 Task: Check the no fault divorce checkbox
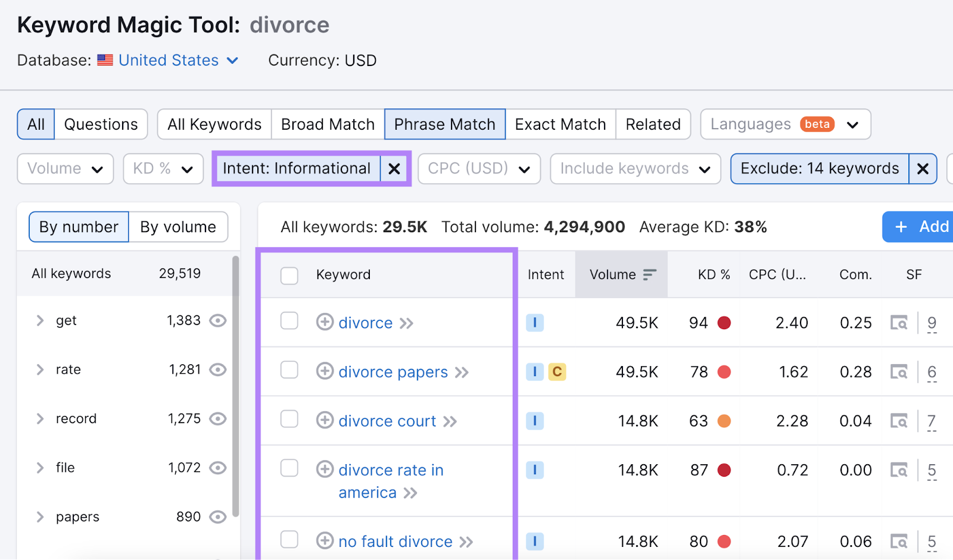coord(289,539)
